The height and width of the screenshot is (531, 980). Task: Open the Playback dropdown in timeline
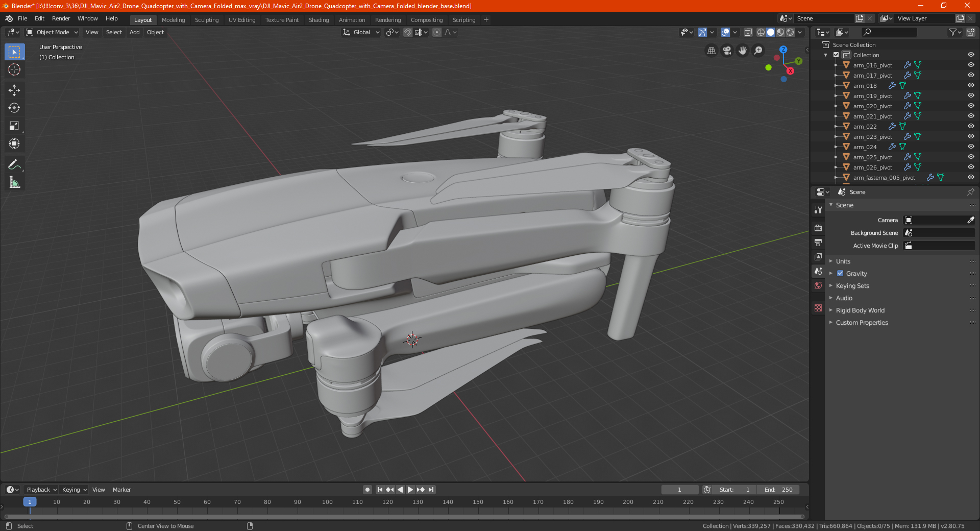[41, 490]
